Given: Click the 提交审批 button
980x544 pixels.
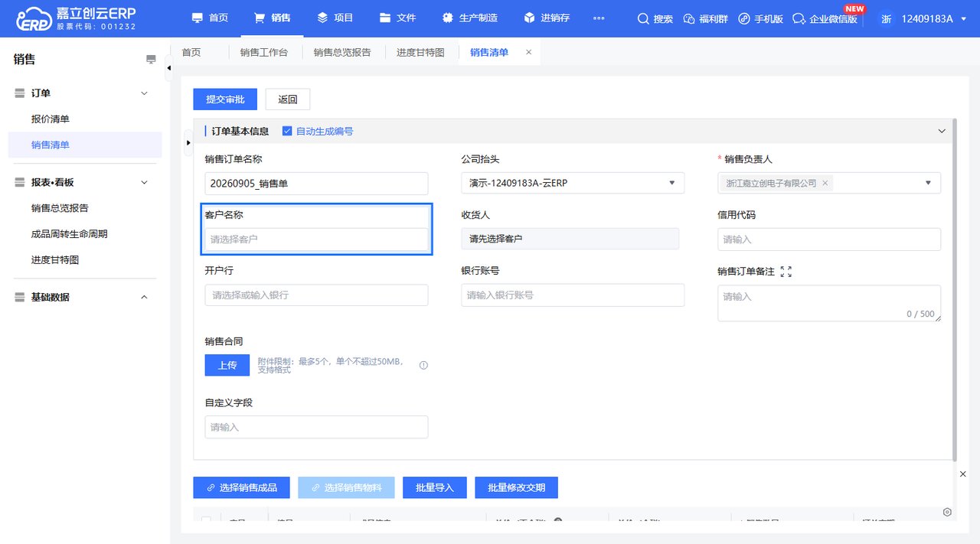Looking at the screenshot, I should 225,99.
